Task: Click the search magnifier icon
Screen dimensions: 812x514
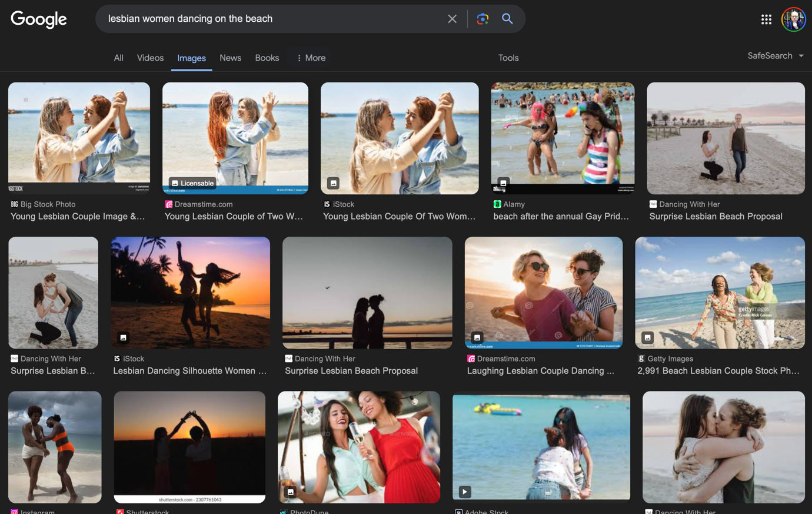Action: 507,18
